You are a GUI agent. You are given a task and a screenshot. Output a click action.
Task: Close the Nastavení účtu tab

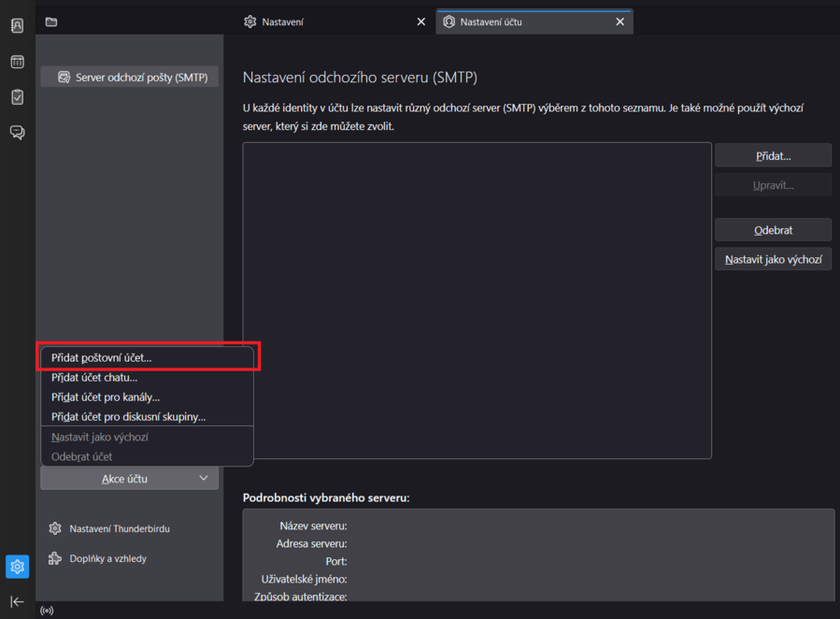(x=619, y=22)
